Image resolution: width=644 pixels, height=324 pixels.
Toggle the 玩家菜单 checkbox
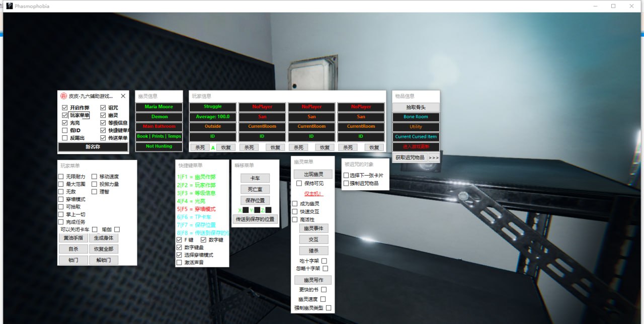pos(64,115)
